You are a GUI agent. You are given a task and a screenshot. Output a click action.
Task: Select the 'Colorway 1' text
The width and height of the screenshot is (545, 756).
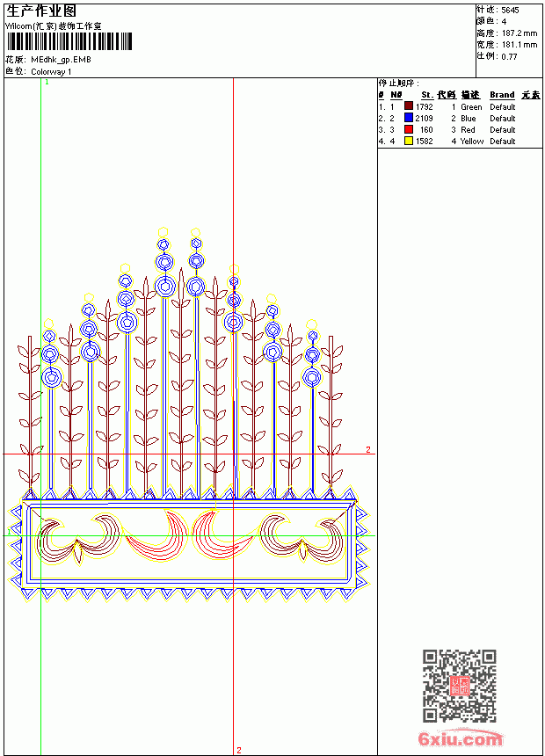[x=51, y=72]
